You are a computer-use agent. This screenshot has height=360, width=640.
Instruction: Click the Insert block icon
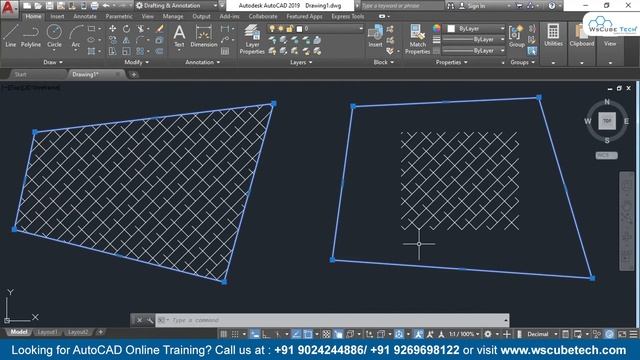pos(375,36)
